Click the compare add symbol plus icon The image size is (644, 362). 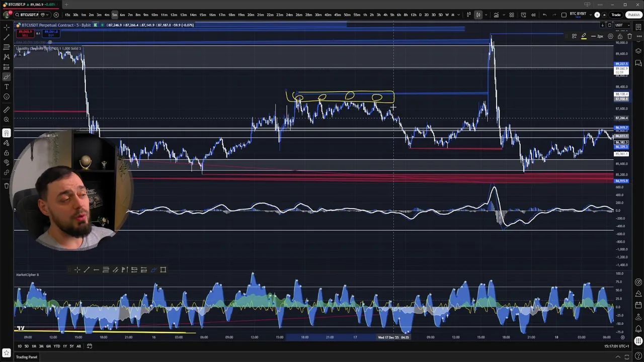click(x=56, y=15)
